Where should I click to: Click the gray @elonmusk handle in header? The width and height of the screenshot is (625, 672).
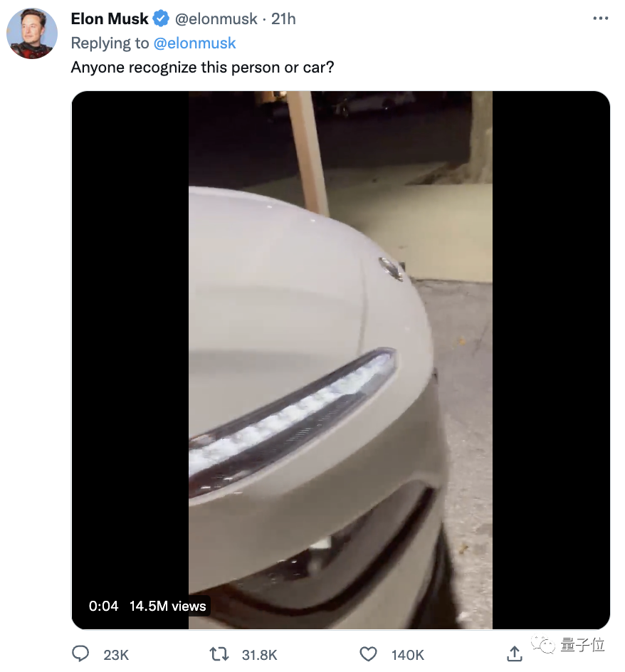coord(216,19)
